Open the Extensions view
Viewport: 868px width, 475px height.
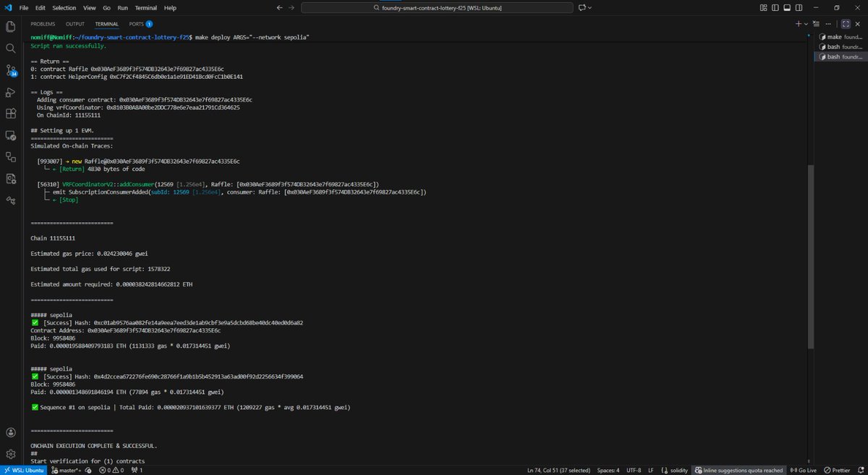11,114
